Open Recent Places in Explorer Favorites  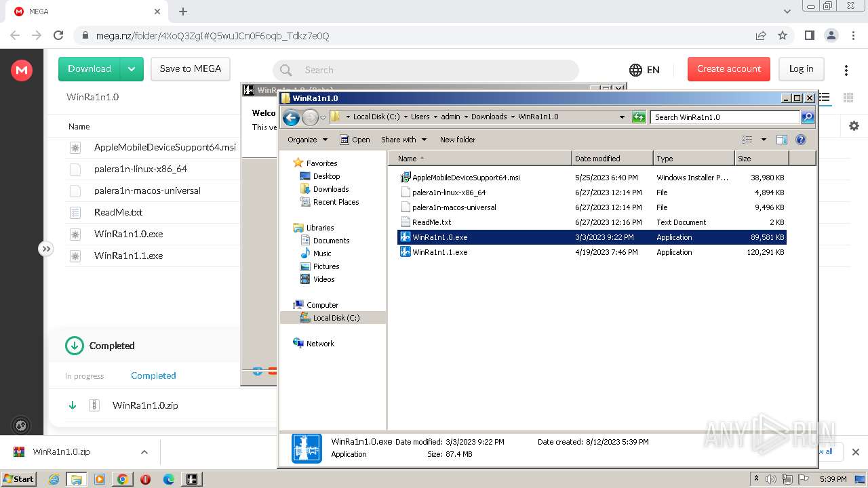pyautogui.click(x=336, y=202)
